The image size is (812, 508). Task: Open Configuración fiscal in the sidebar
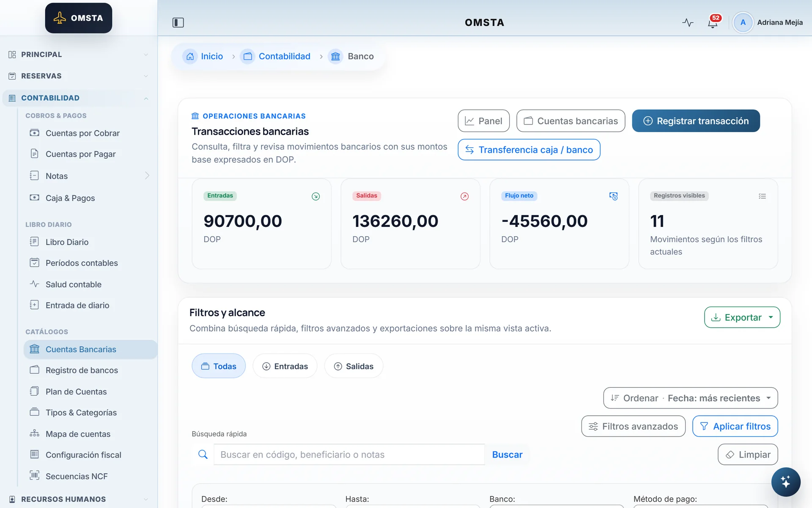pyautogui.click(x=83, y=455)
